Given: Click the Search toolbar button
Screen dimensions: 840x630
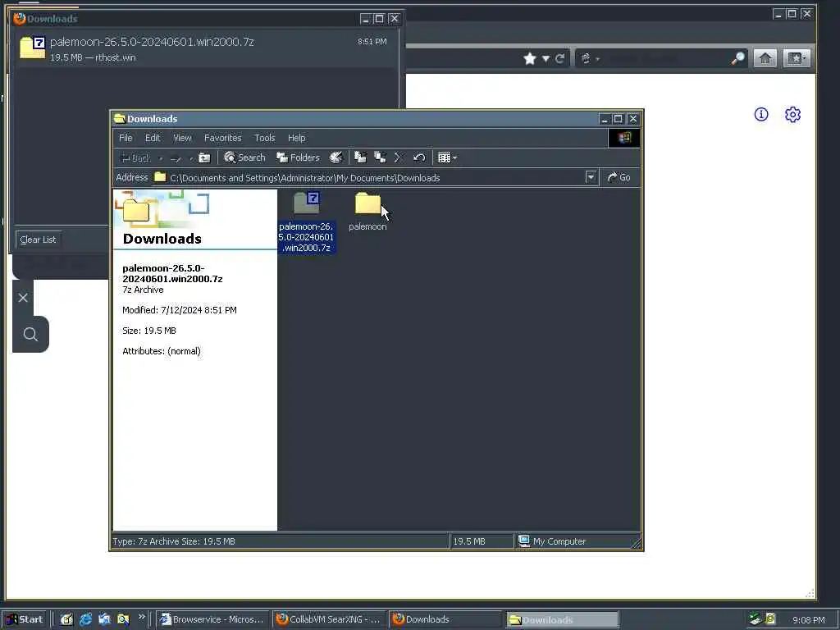Looking at the screenshot, I should click(x=244, y=157).
